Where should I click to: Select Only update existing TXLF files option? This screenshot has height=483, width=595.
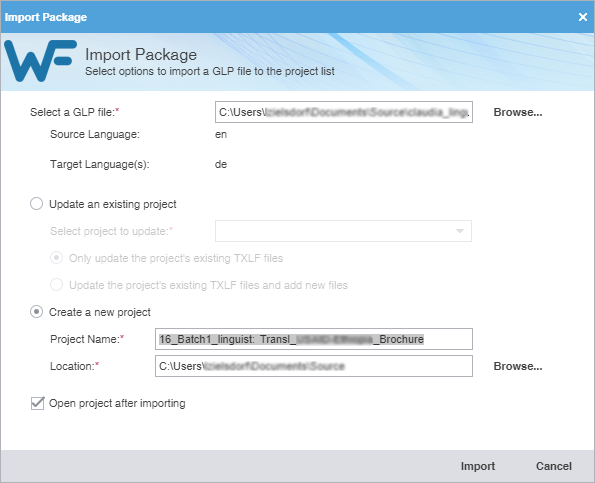tap(57, 258)
